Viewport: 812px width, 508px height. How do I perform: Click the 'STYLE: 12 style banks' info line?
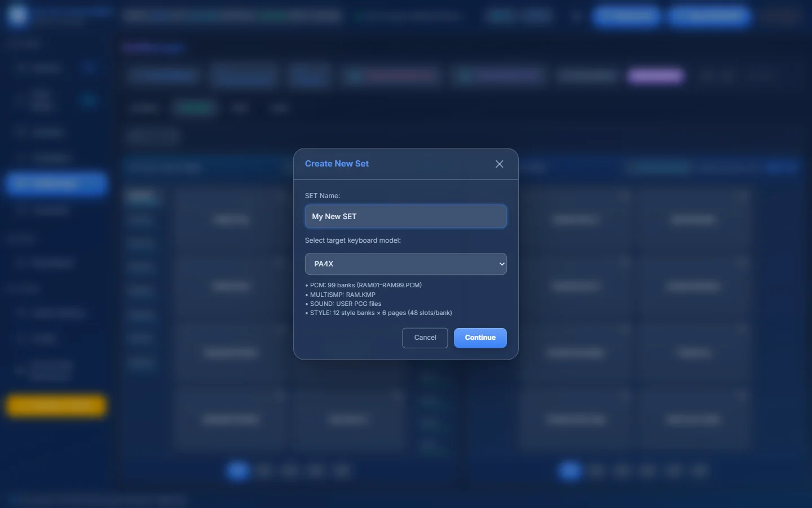pos(378,313)
